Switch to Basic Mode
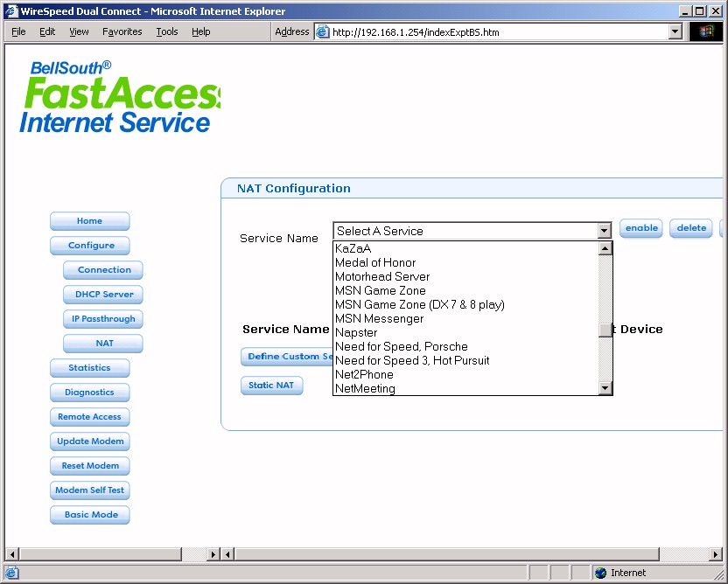 (89, 515)
